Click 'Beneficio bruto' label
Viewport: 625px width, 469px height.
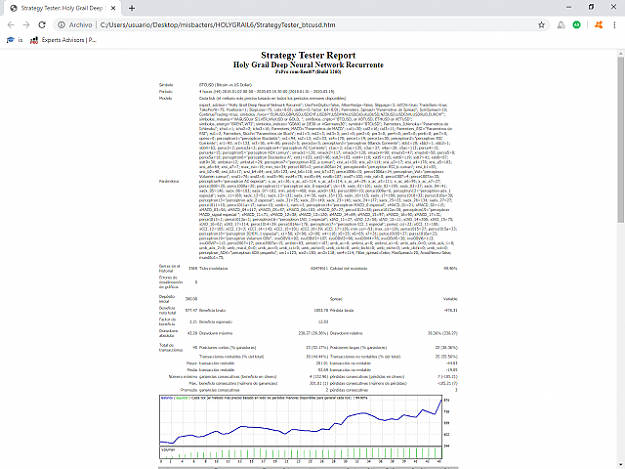coord(212,310)
